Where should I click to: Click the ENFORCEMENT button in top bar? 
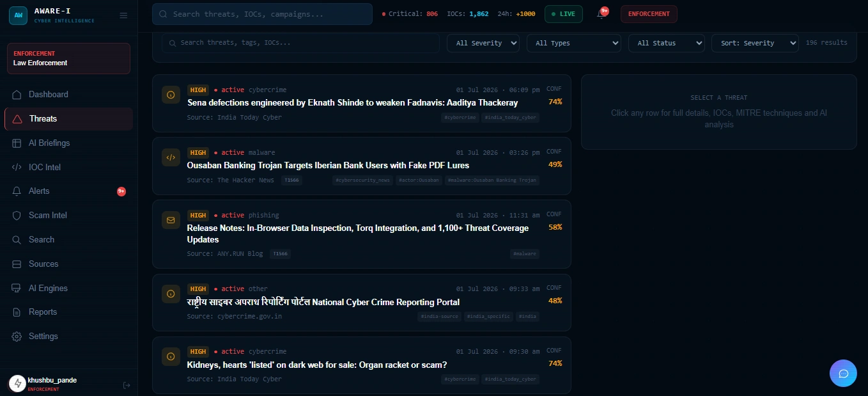tap(649, 14)
